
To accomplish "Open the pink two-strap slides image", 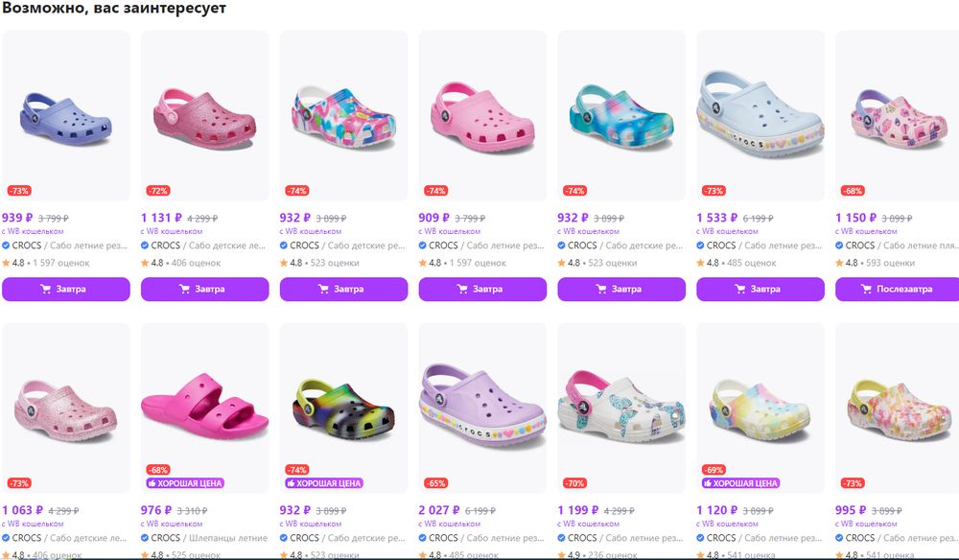I will (x=204, y=401).
